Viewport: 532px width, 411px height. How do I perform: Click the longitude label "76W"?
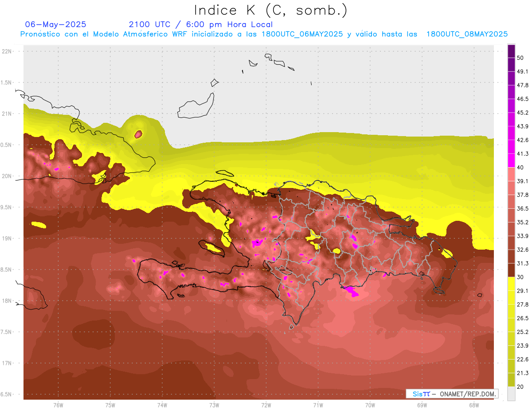click(x=58, y=405)
